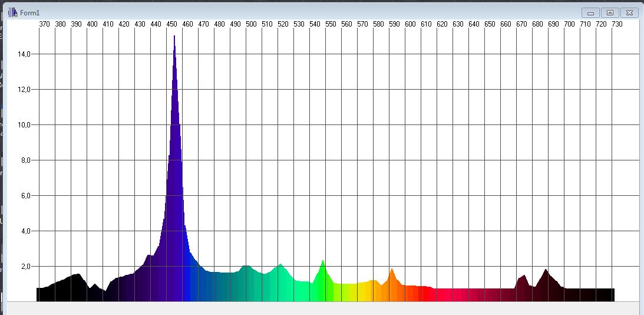The width and height of the screenshot is (644, 315).
Task: Click the 450 wavelength axis label
Action: [171, 24]
